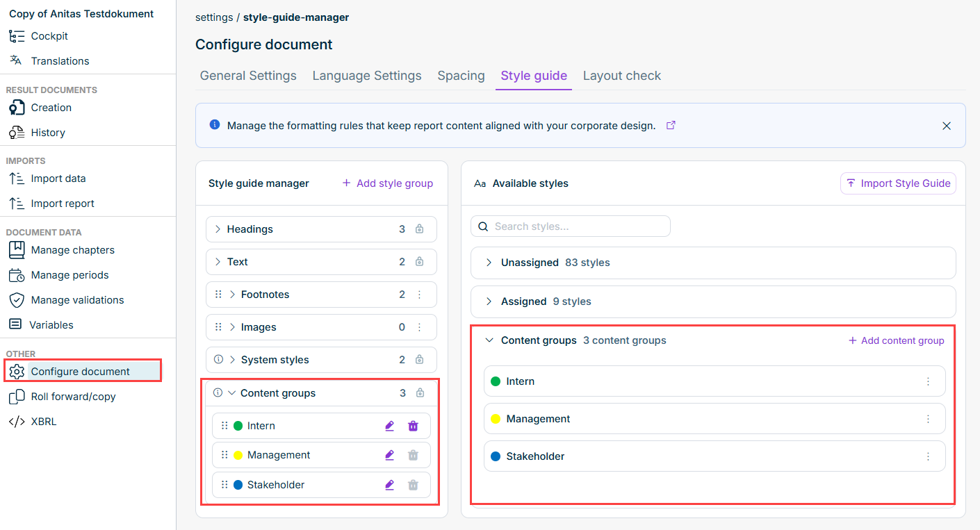Go to Creation under Result Documents
The width and height of the screenshot is (980, 530).
point(51,108)
